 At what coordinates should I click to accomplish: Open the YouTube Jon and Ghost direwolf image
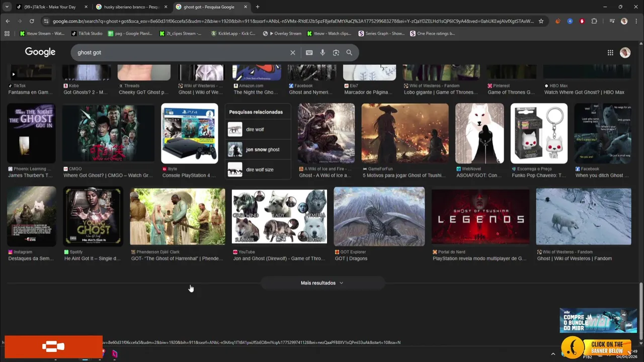[279, 216]
